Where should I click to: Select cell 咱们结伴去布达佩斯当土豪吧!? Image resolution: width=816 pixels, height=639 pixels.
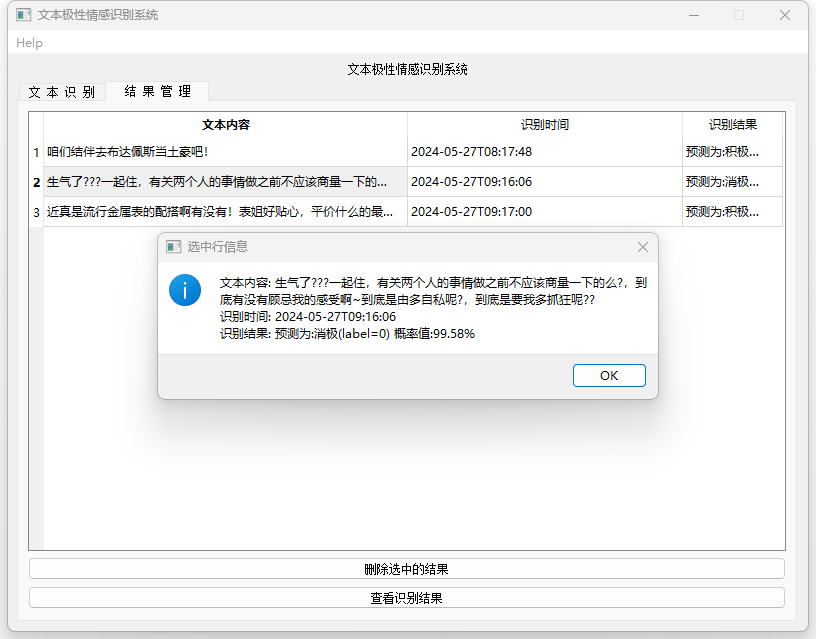click(x=225, y=152)
